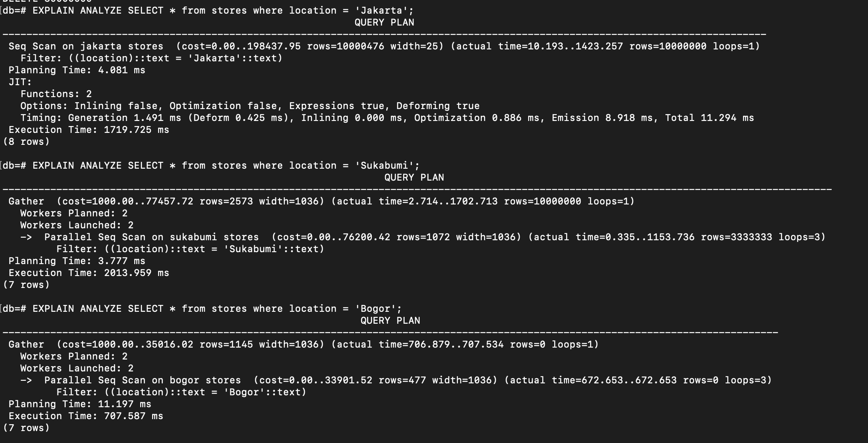Click the JIT Timing generation line

[387, 118]
